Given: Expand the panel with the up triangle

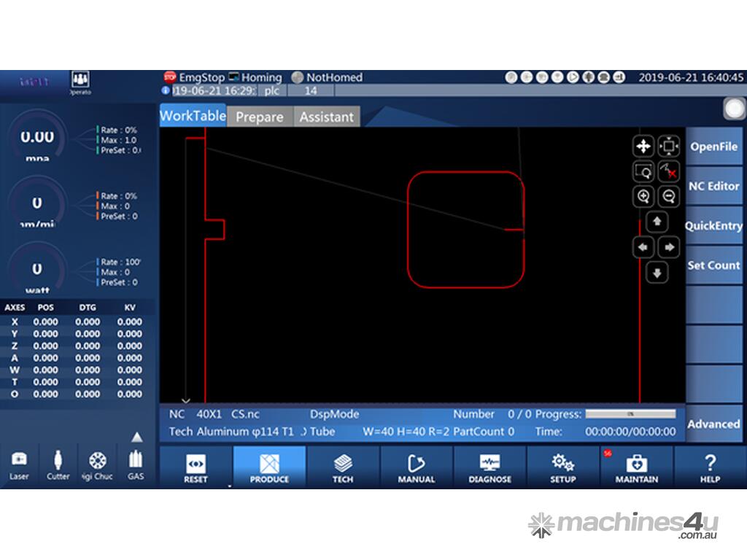Looking at the screenshot, I should click(136, 437).
